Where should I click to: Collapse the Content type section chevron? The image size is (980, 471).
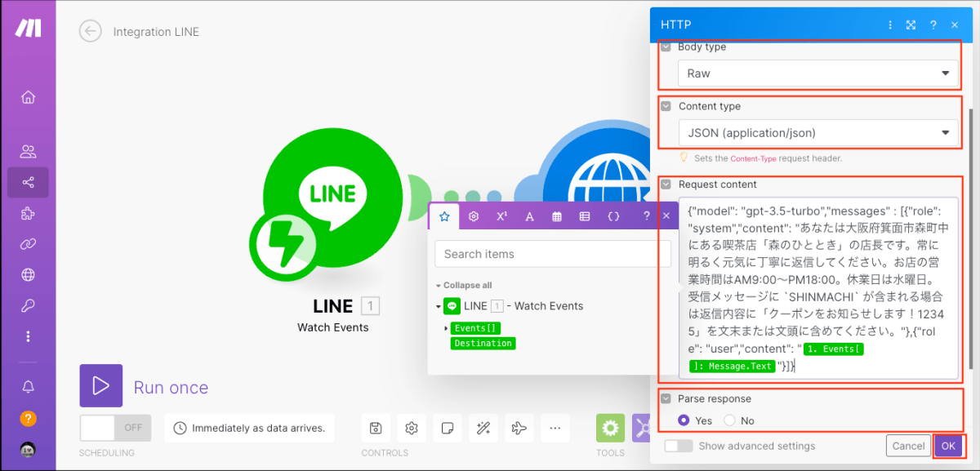click(x=666, y=106)
